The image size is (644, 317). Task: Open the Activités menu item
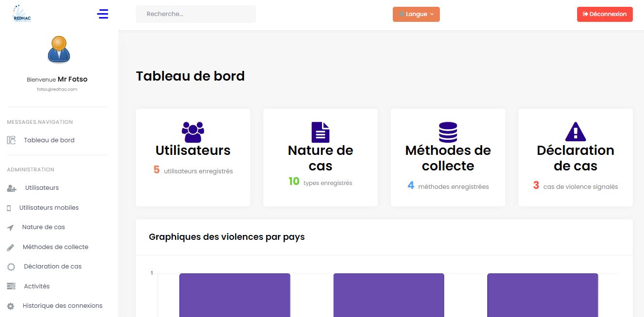tap(36, 286)
